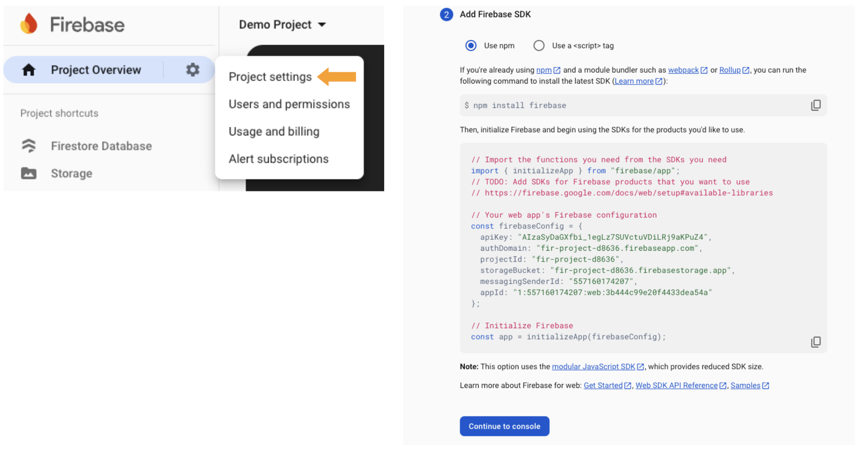The image size is (868, 454).
Task: Select the Use npm radio button
Action: [471, 46]
